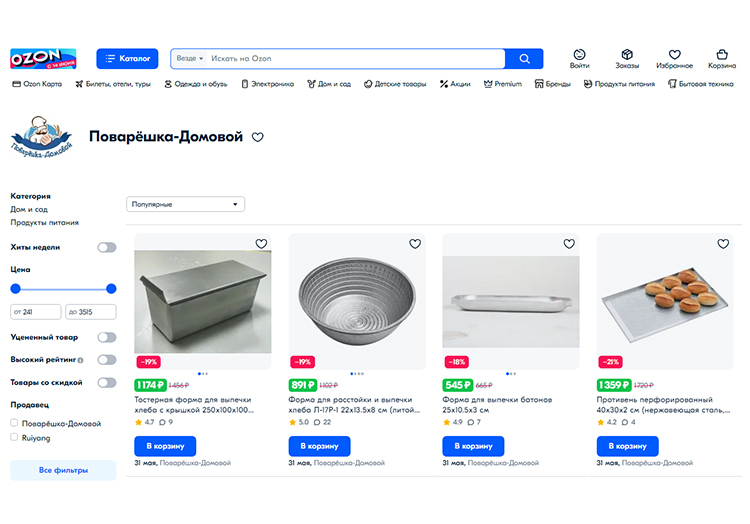750x524 pixels.
Task: Add the 545 ₽ baguette form to cart
Action: pyautogui.click(x=474, y=446)
